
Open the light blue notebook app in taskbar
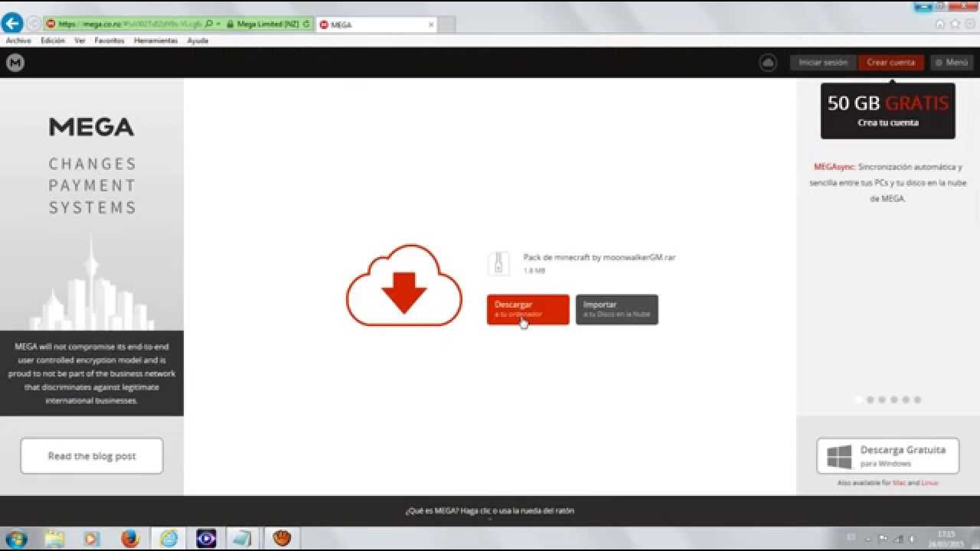242,539
